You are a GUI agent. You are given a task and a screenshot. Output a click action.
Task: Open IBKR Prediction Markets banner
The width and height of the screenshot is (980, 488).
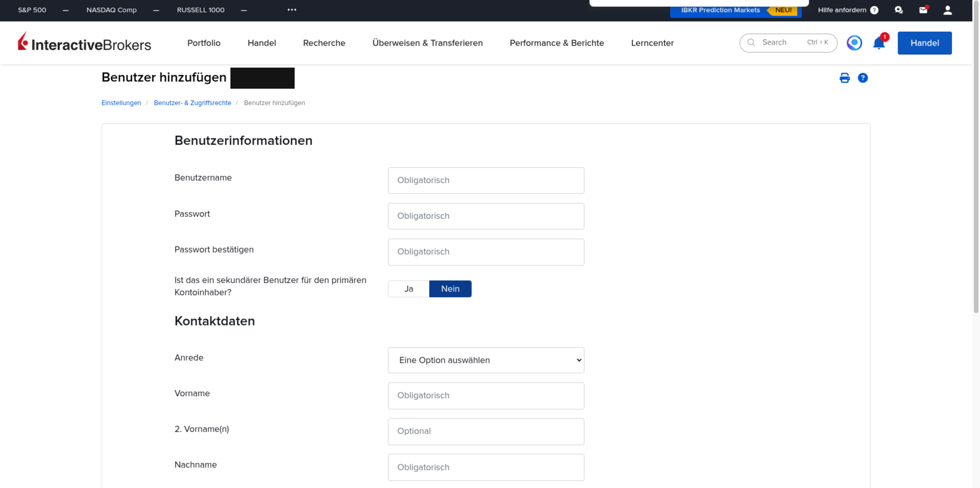736,10
